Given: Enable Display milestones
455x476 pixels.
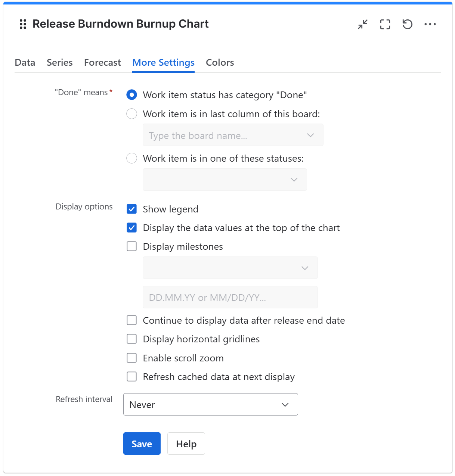Looking at the screenshot, I should (x=131, y=246).
